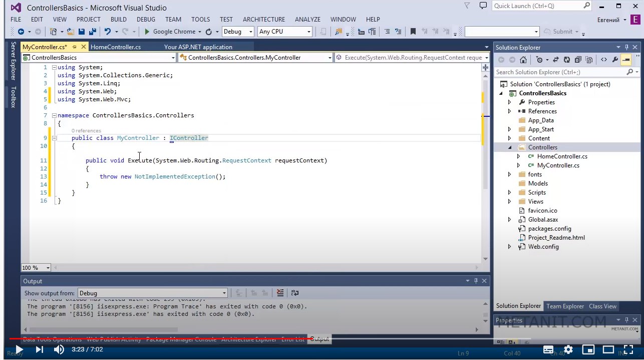Toggle a bookmark with the bookmark icon
The height and width of the screenshot is (360, 644).
click(x=413, y=32)
